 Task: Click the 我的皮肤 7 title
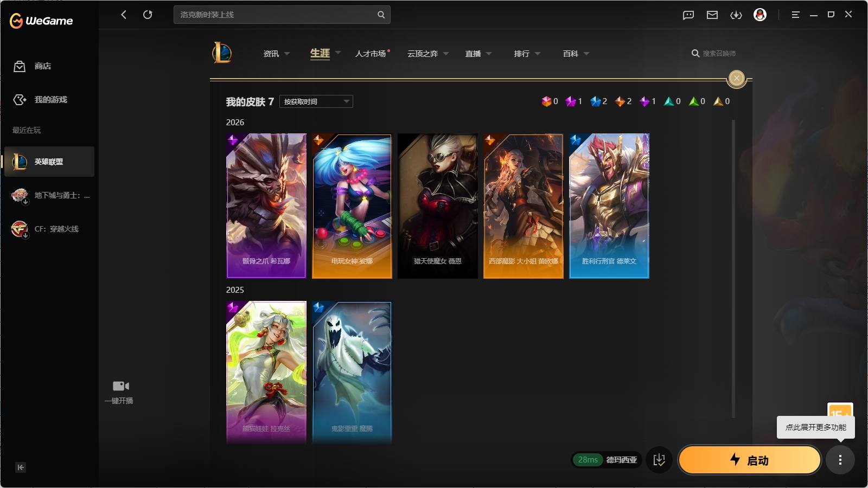250,102
